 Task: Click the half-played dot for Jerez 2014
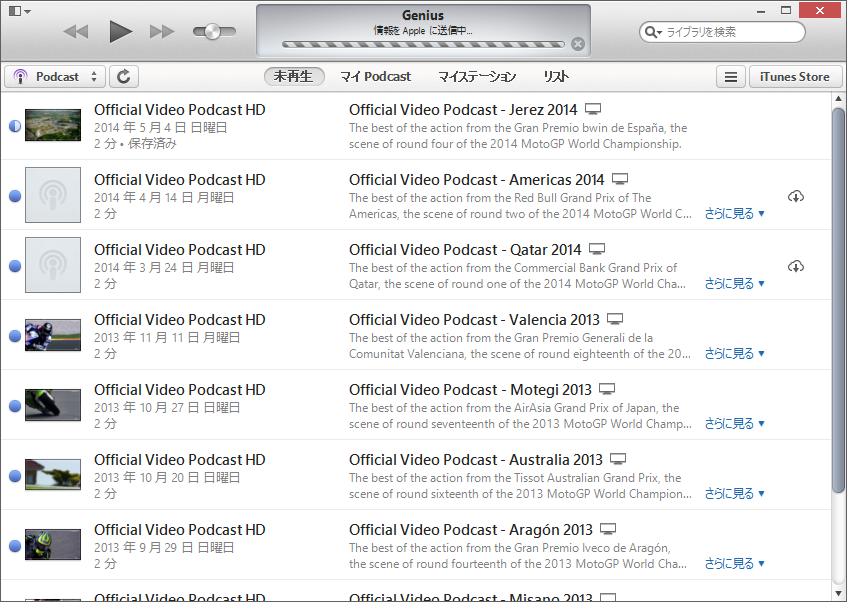(x=15, y=126)
